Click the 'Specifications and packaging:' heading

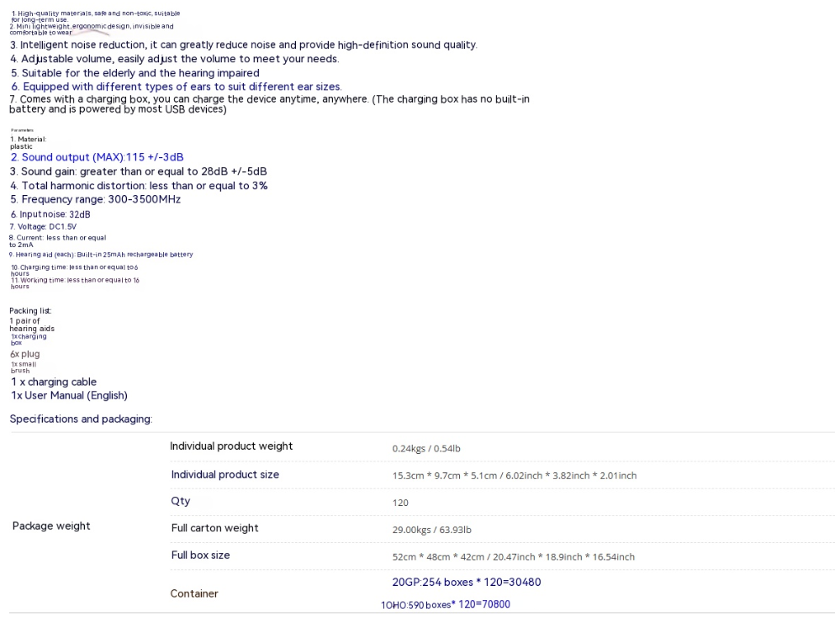(80, 419)
